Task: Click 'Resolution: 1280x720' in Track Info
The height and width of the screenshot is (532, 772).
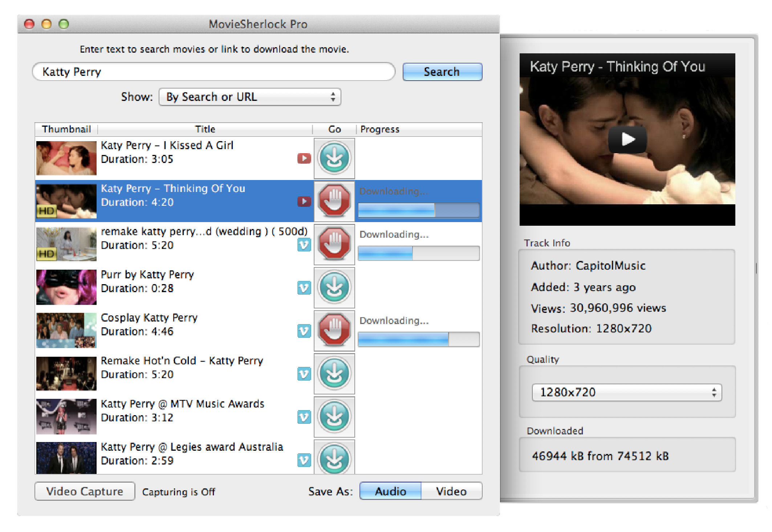Action: (x=592, y=329)
